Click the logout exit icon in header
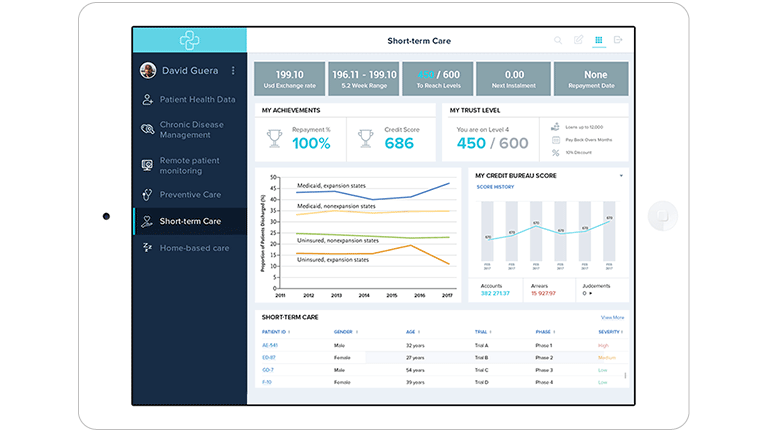This screenshot has width=768, height=432. click(618, 41)
